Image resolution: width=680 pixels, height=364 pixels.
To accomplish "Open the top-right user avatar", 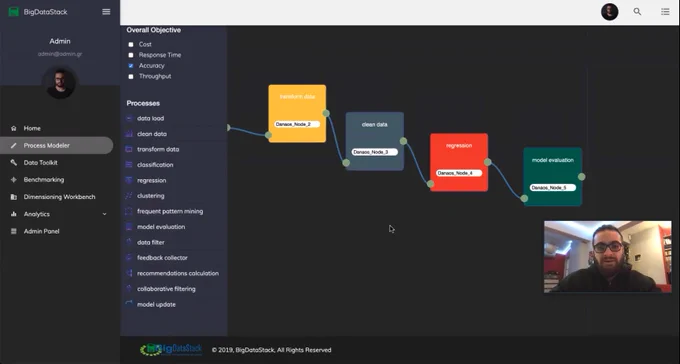I will tap(609, 12).
